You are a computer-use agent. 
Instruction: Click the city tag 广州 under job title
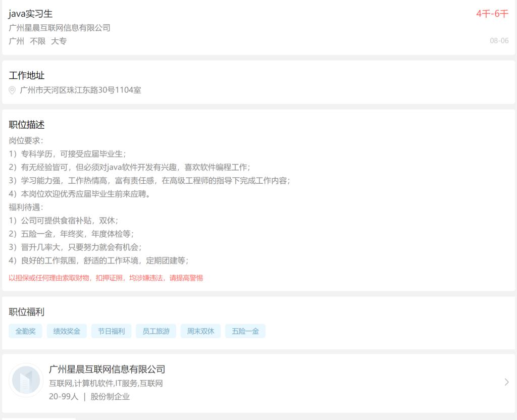coord(17,41)
